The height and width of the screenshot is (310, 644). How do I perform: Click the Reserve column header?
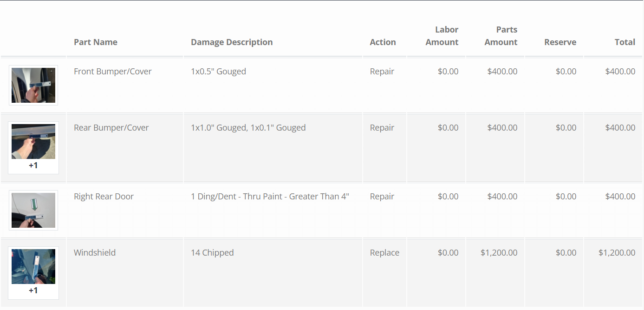point(560,42)
